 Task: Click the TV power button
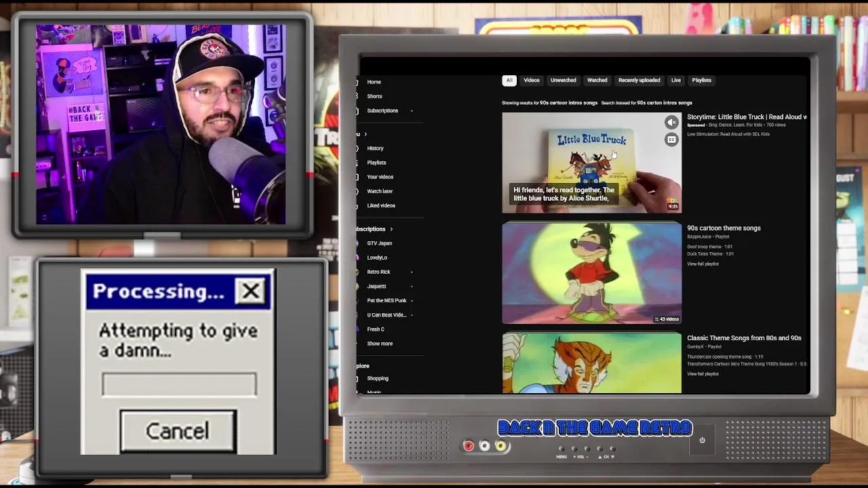point(702,441)
